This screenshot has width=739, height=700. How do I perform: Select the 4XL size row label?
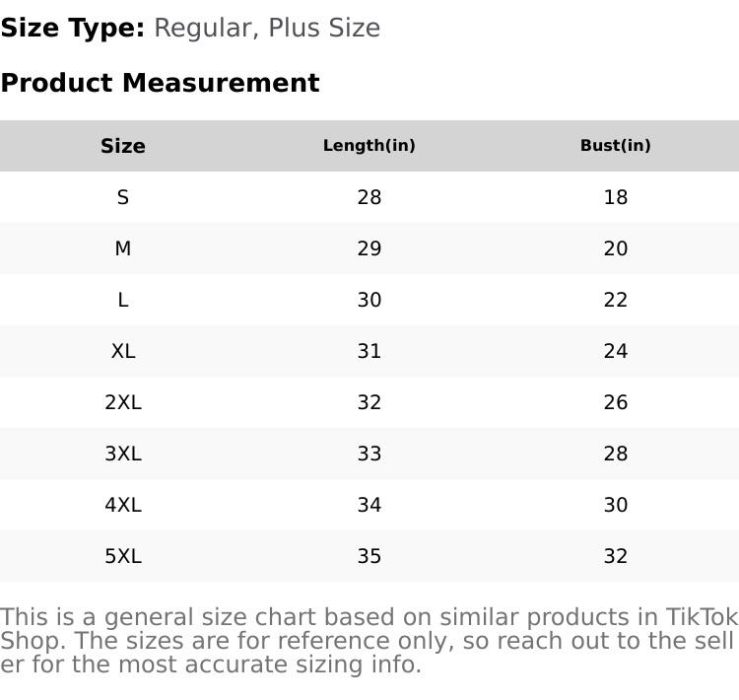(123, 505)
